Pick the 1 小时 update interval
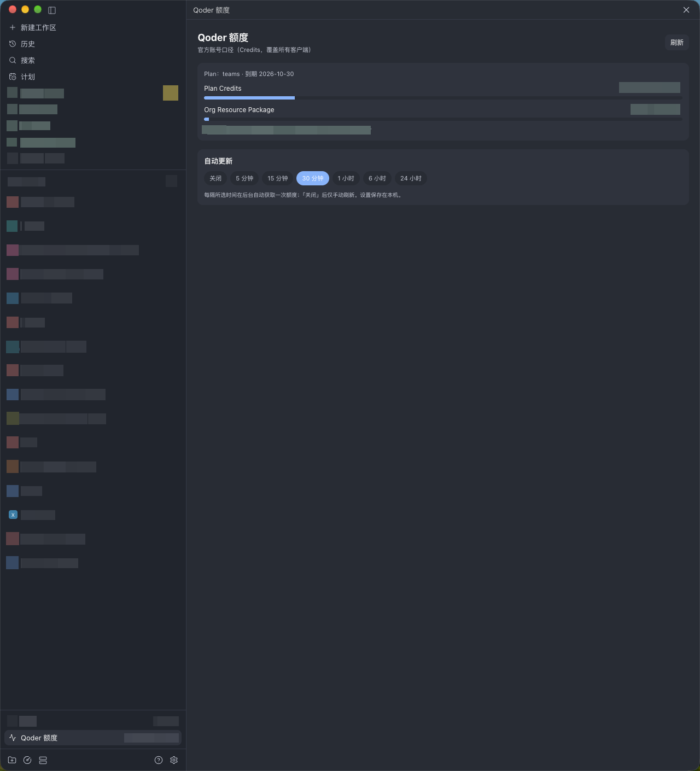 pos(346,178)
